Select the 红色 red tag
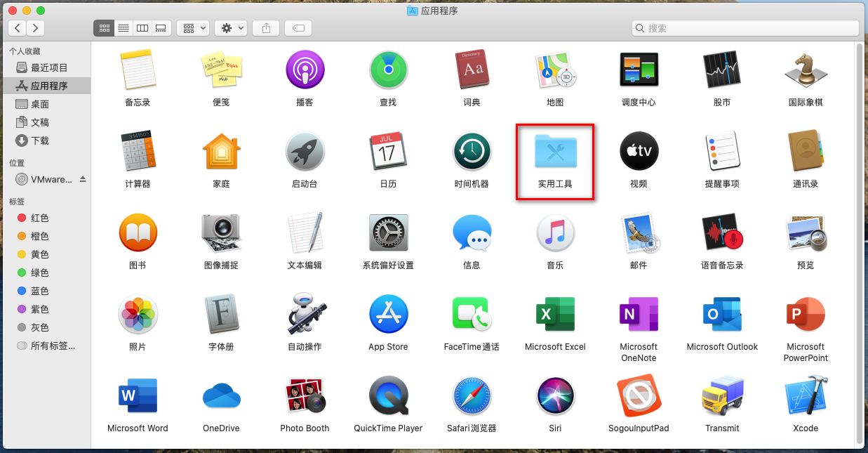Image resolution: width=868 pixels, height=453 pixels. (46, 218)
